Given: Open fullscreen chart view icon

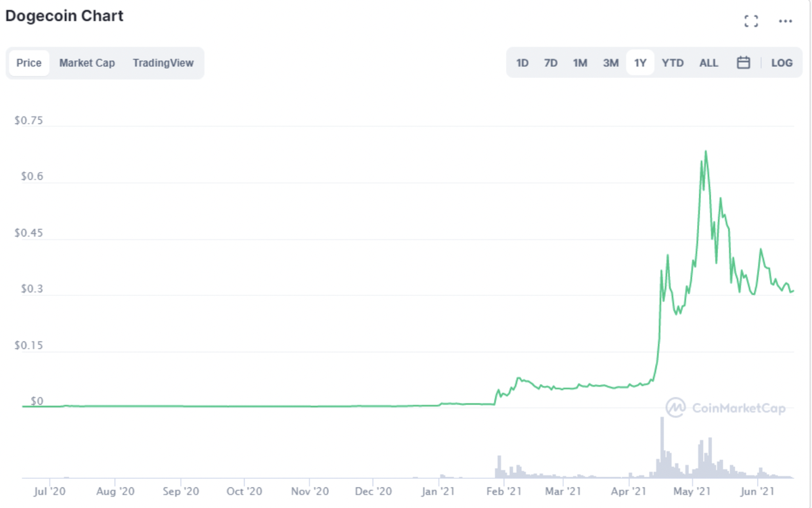Looking at the screenshot, I should (750, 21).
